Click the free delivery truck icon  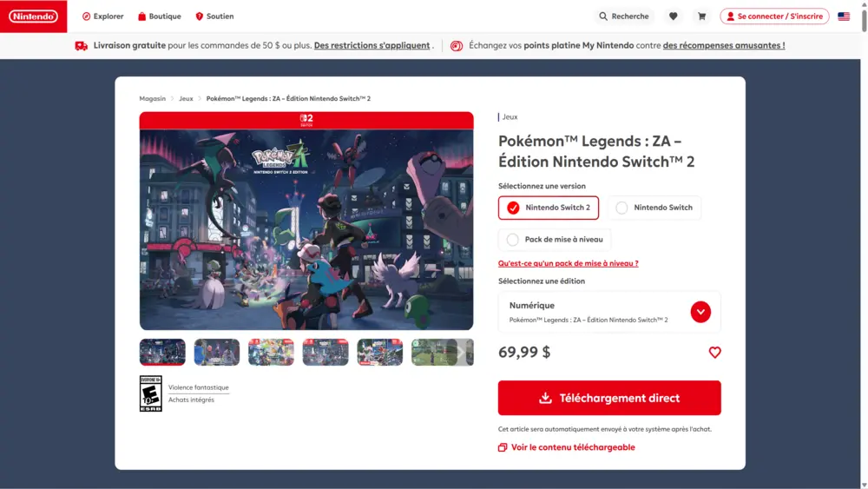click(82, 46)
